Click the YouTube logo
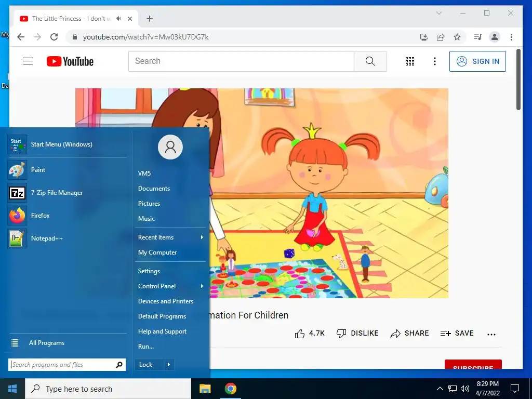 coord(70,61)
